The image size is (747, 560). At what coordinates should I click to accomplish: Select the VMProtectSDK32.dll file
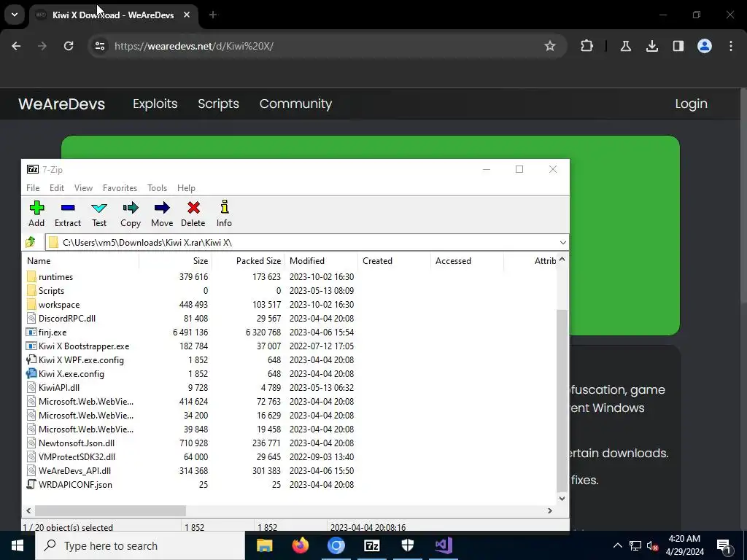tap(77, 457)
